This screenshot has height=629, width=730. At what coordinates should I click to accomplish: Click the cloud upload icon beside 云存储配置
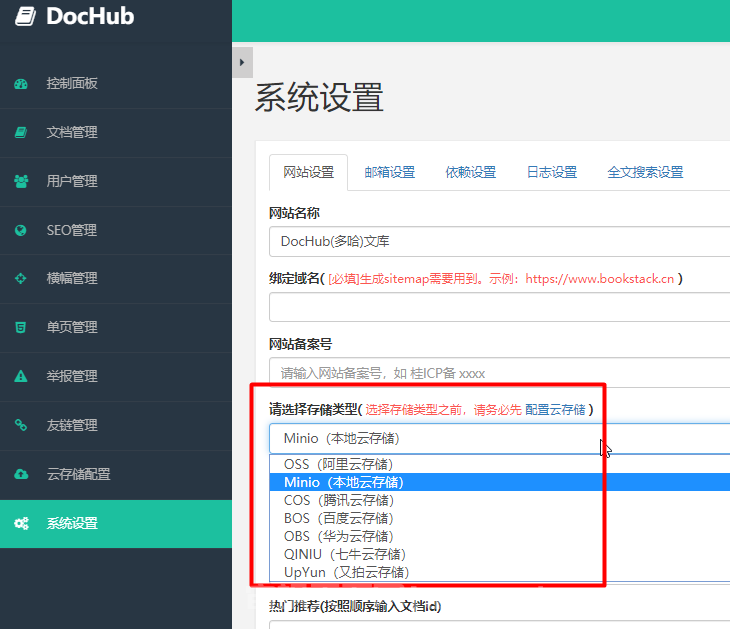tap(21, 474)
